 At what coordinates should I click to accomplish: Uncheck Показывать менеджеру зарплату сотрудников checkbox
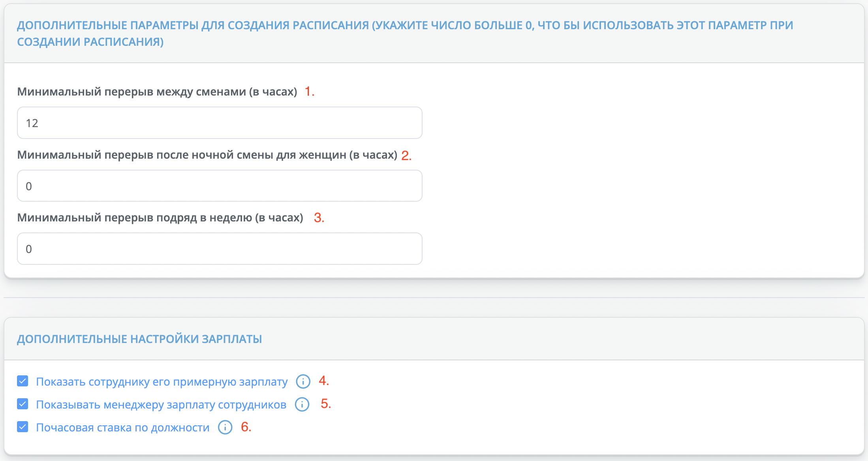pos(23,404)
